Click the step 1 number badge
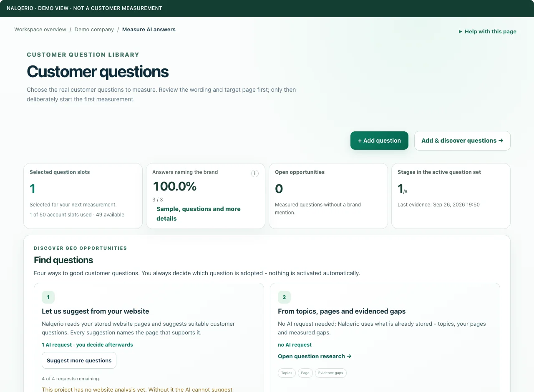The height and width of the screenshot is (392, 534). click(x=48, y=297)
